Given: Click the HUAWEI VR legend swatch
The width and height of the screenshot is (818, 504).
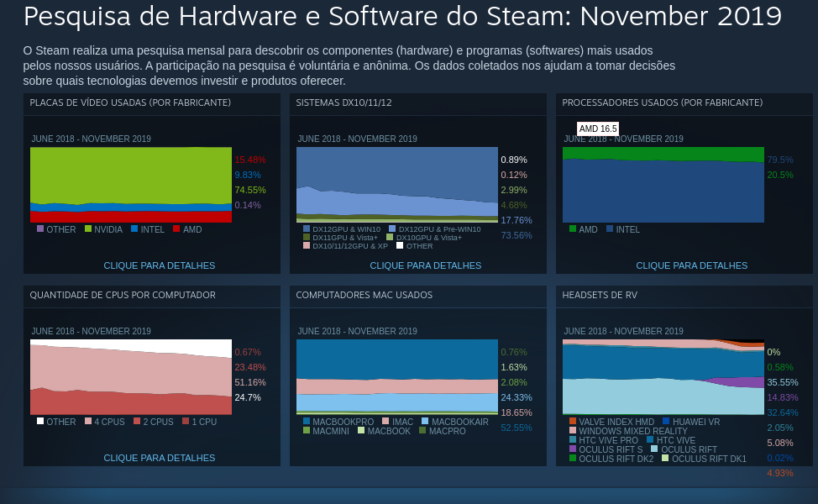Looking at the screenshot, I should point(666,421).
